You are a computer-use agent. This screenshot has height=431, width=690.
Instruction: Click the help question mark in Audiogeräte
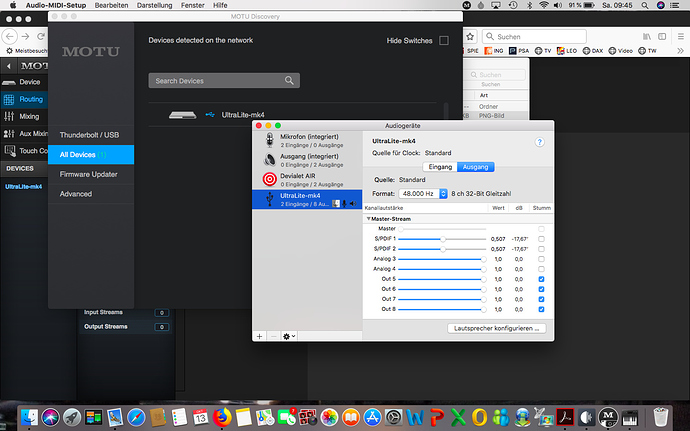click(x=539, y=142)
